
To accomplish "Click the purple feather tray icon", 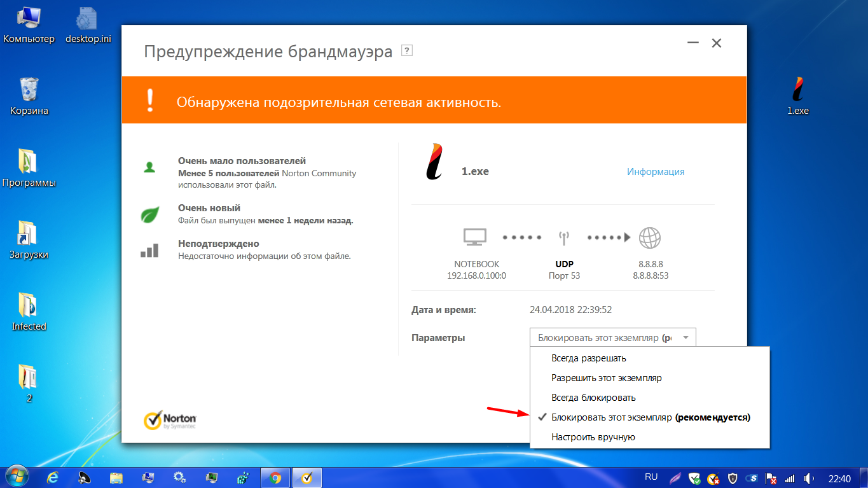I will pos(676,478).
